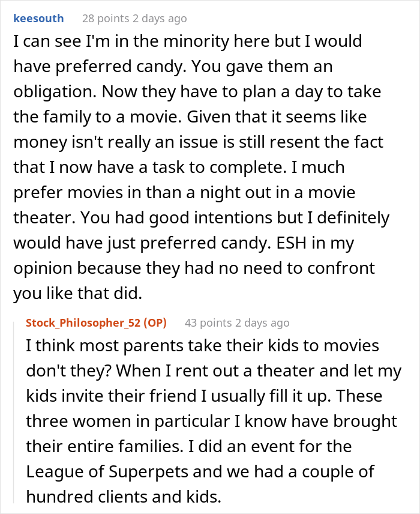Click the Stock_Philosopher_52 username link
Viewport: 420px width, 514px height.
[x=83, y=322]
